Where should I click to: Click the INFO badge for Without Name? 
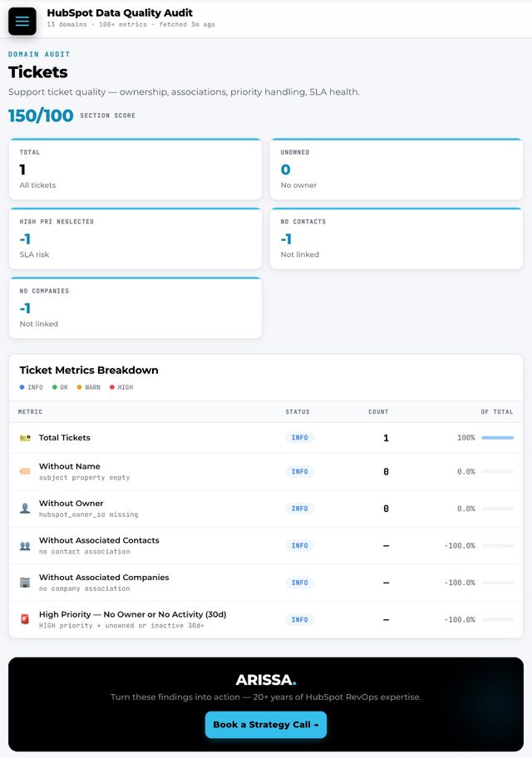[x=299, y=471]
